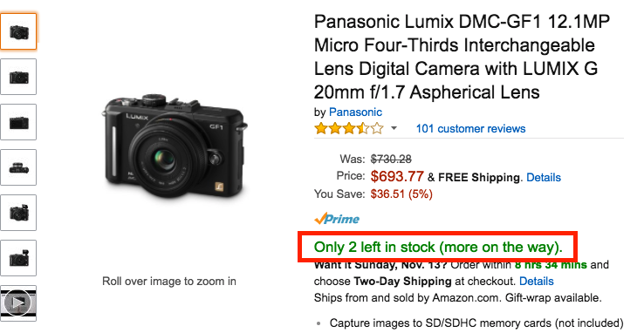
Task: Select the third camera body thumbnail
Action: [x=18, y=122]
